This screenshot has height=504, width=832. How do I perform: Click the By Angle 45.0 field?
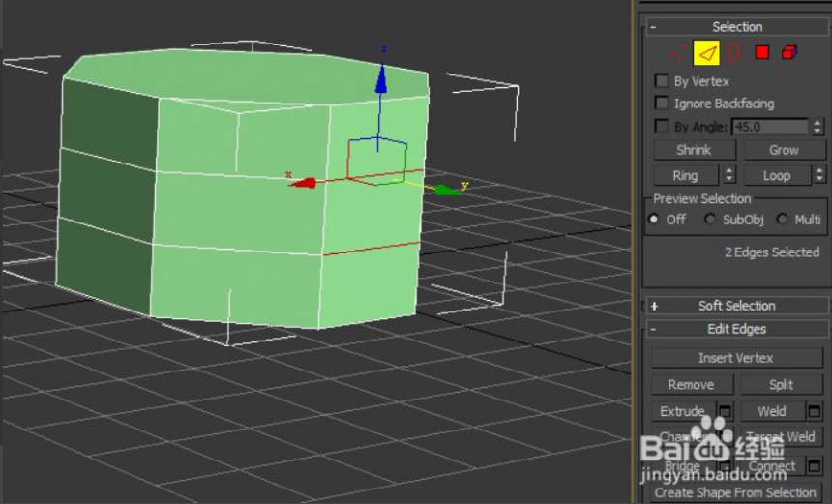coord(770,127)
